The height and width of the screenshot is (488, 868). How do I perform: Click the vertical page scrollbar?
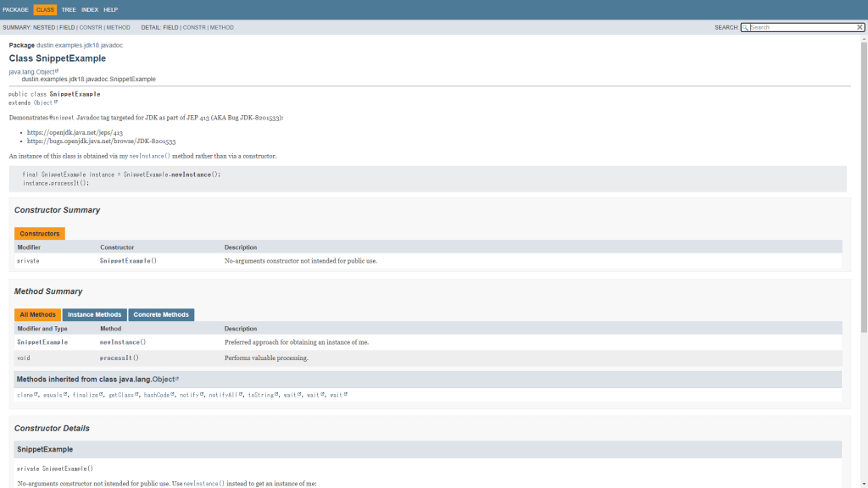coord(864,186)
